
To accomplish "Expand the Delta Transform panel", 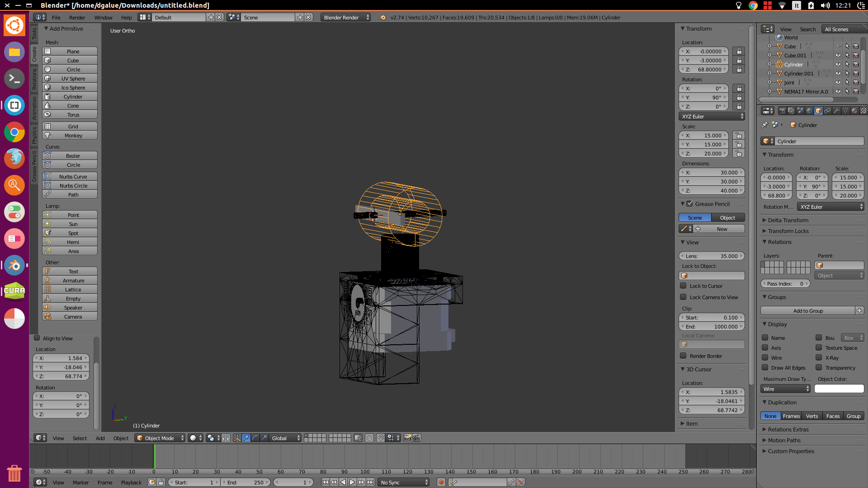I will coord(788,220).
